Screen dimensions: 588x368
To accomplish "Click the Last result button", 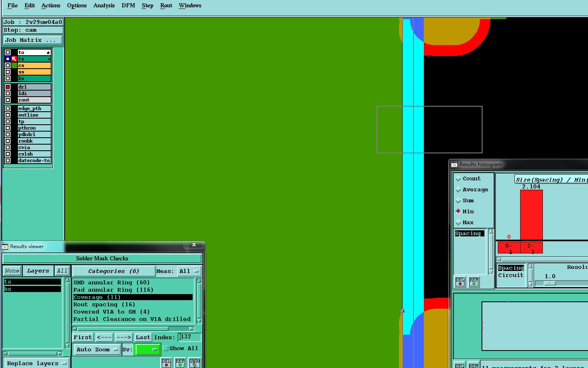I will tap(143, 337).
